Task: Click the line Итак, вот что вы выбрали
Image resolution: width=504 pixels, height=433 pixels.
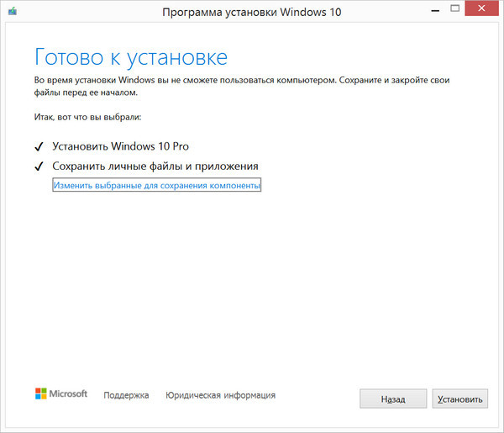Action: tap(87, 117)
